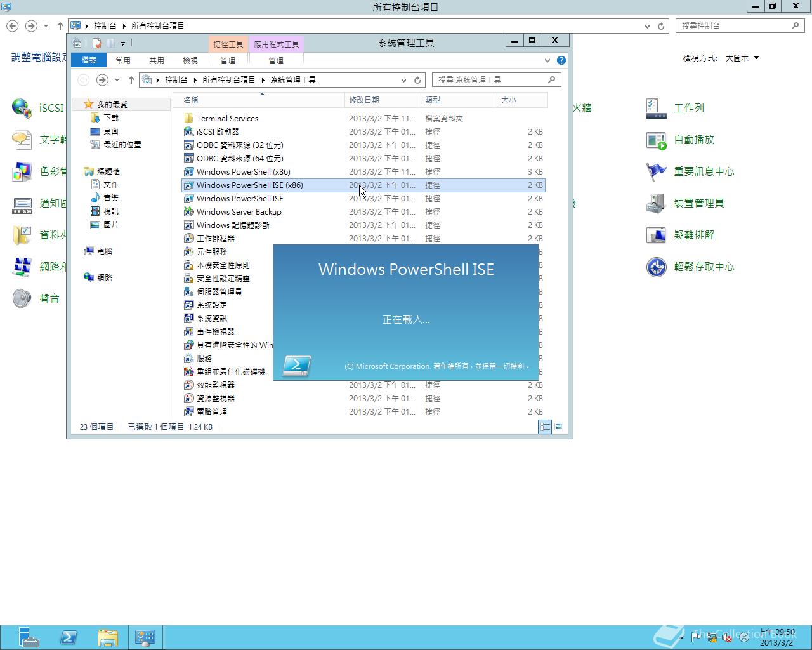Select Windows PowerShell (x86) icon

tap(188, 171)
